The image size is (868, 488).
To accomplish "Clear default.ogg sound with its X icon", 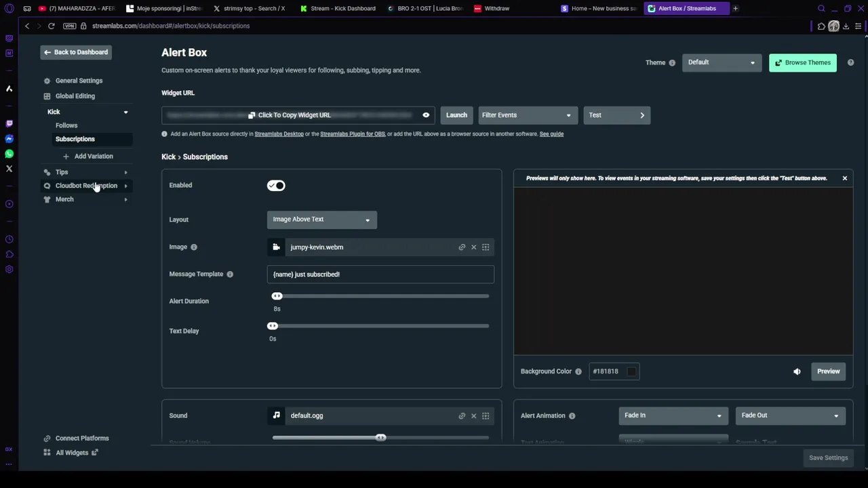I will (x=474, y=416).
